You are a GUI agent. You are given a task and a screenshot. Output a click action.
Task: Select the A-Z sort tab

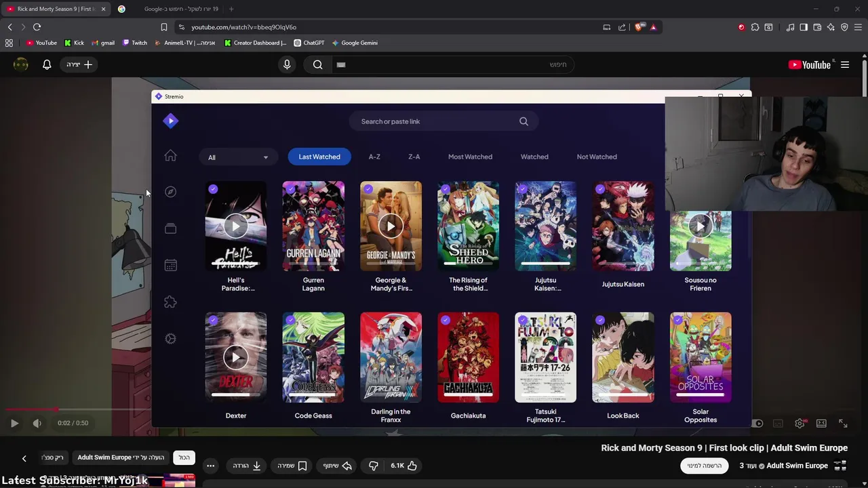[x=374, y=157]
